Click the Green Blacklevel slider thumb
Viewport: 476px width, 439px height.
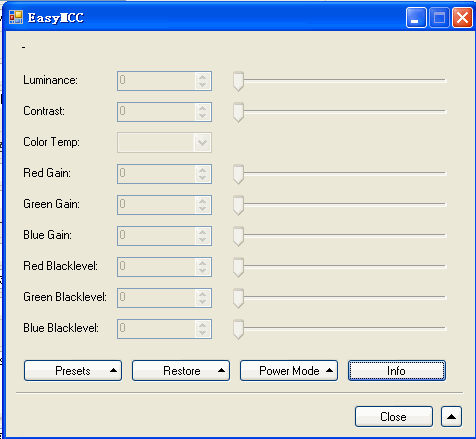[x=238, y=298]
